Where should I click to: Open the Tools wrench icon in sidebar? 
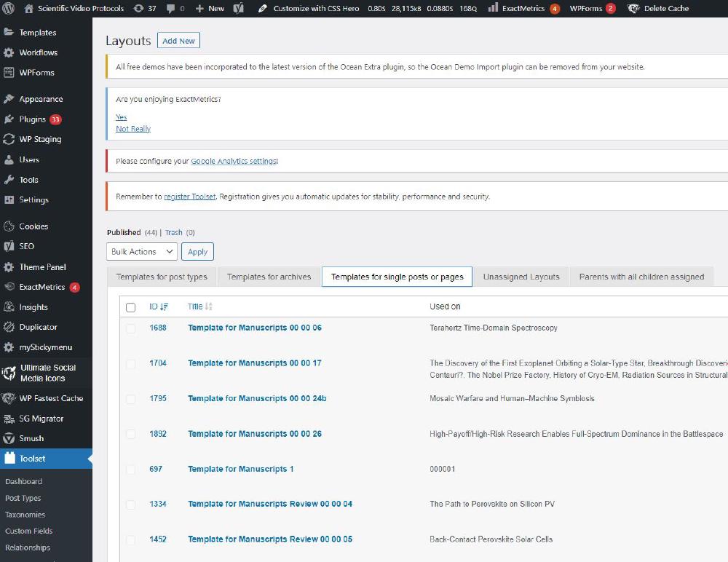coord(9,180)
